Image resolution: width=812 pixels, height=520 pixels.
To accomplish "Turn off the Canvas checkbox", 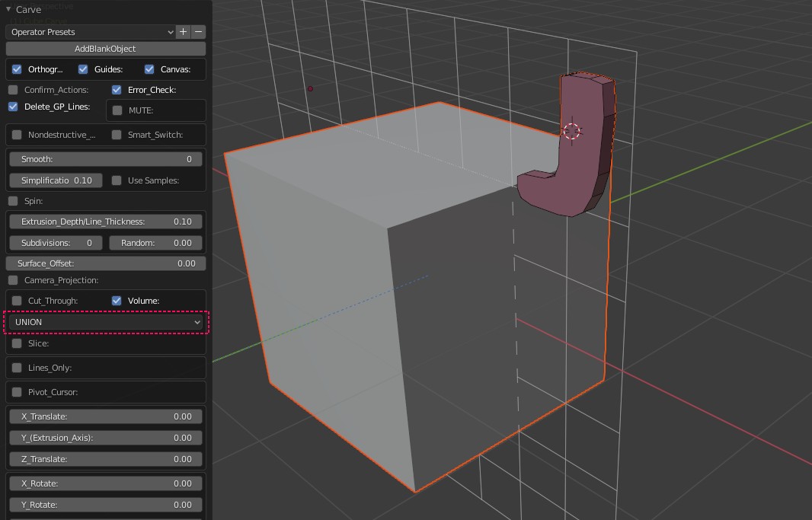I will click(x=149, y=69).
